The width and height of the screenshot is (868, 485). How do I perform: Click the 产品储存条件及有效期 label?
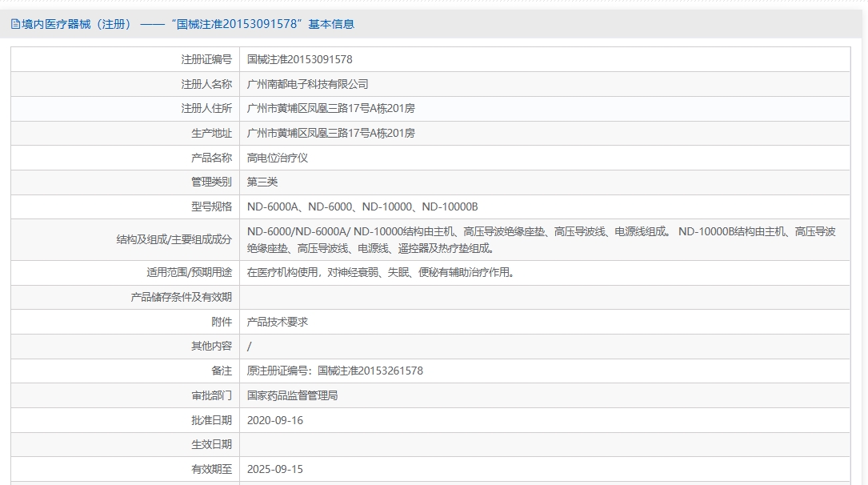(181, 297)
